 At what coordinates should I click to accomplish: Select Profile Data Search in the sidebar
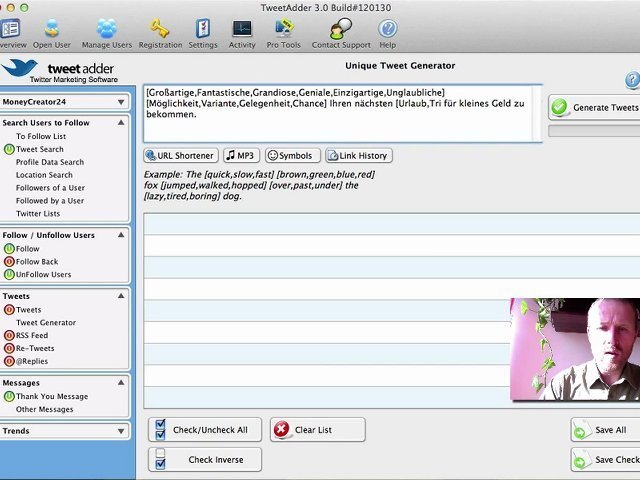point(50,162)
